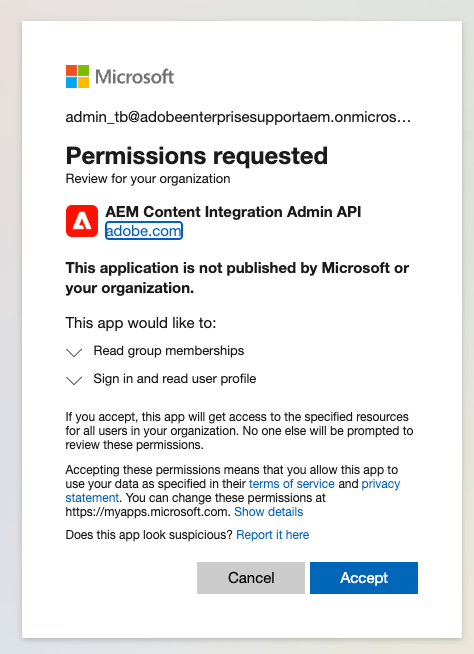Open the privacy statement link
Viewport: 474px width, 654px height.
tap(233, 490)
